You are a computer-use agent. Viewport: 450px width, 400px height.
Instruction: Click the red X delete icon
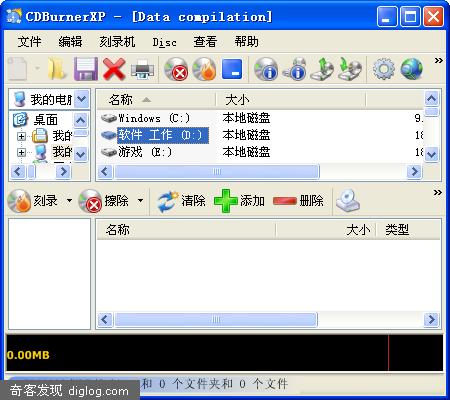[x=114, y=69]
